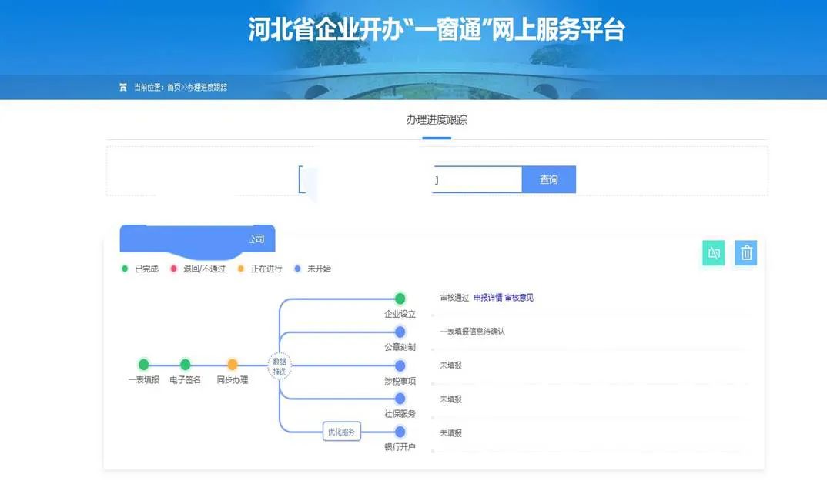Select the orange 同步办理 step node
The height and width of the screenshot is (504, 827).
232,364
